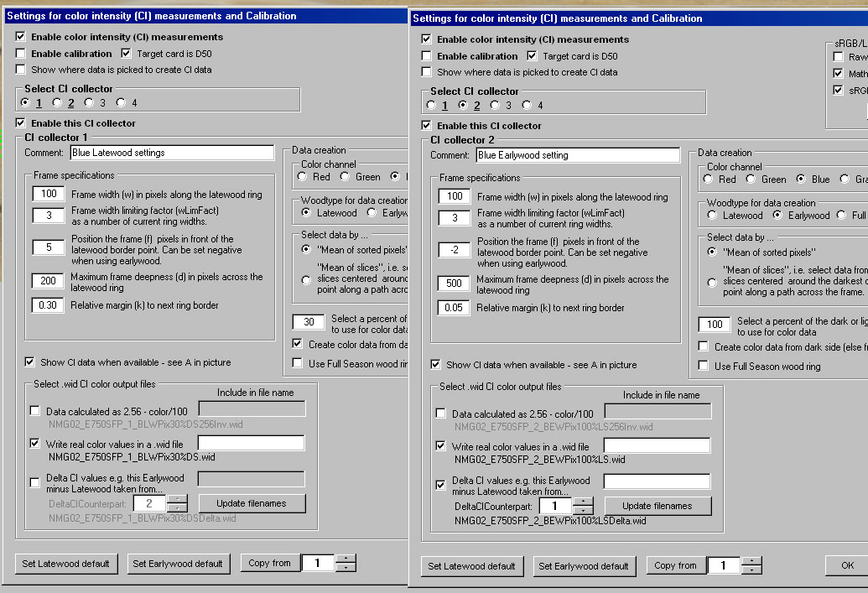Toggle Enable calibration checkbox in left window

pyautogui.click(x=20, y=53)
